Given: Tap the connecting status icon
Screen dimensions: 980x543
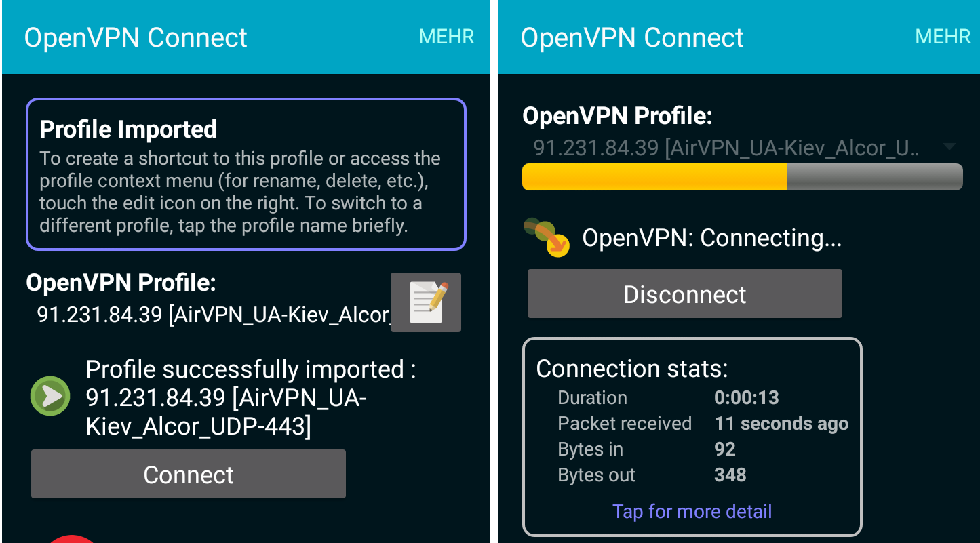Looking at the screenshot, I should 547,237.
